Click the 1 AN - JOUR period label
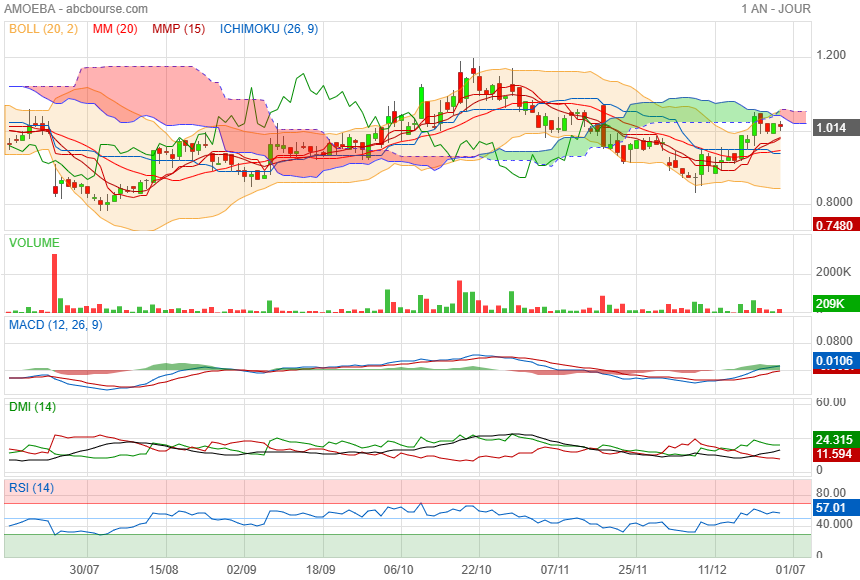Viewport: 860px width, 580px height. click(776, 9)
